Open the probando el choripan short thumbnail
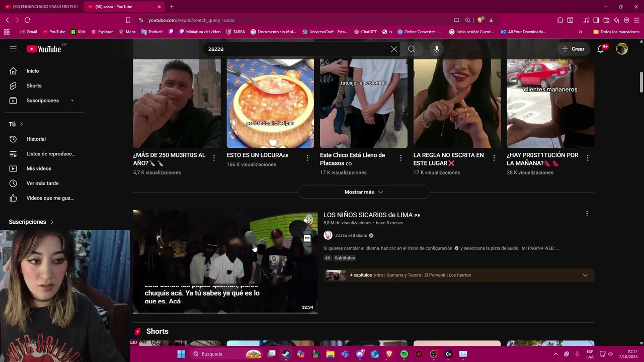Viewport: 644px width, 362px height. coord(270,104)
